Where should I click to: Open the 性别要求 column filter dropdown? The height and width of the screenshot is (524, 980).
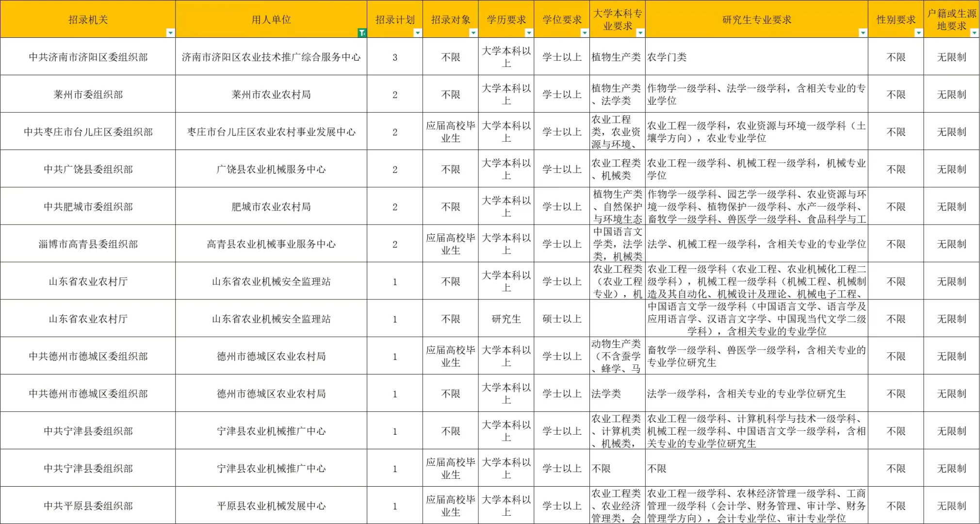919,33
